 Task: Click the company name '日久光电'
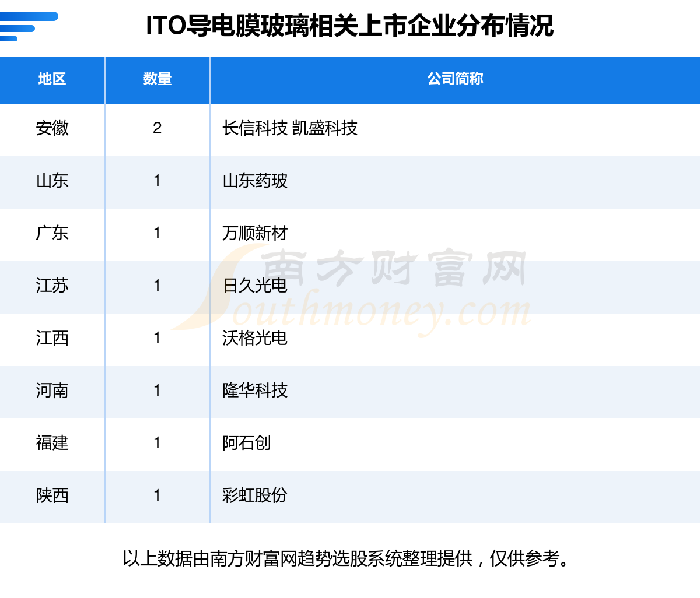(255, 286)
